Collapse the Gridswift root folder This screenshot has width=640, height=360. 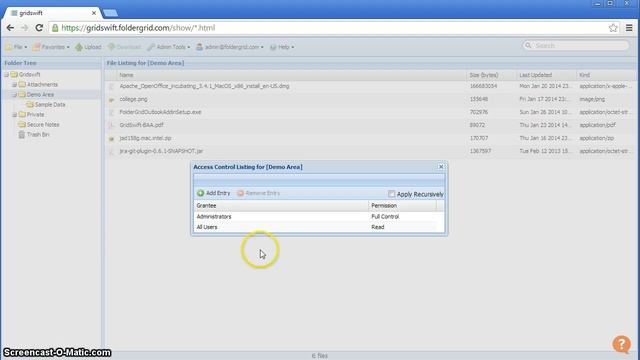6,74
